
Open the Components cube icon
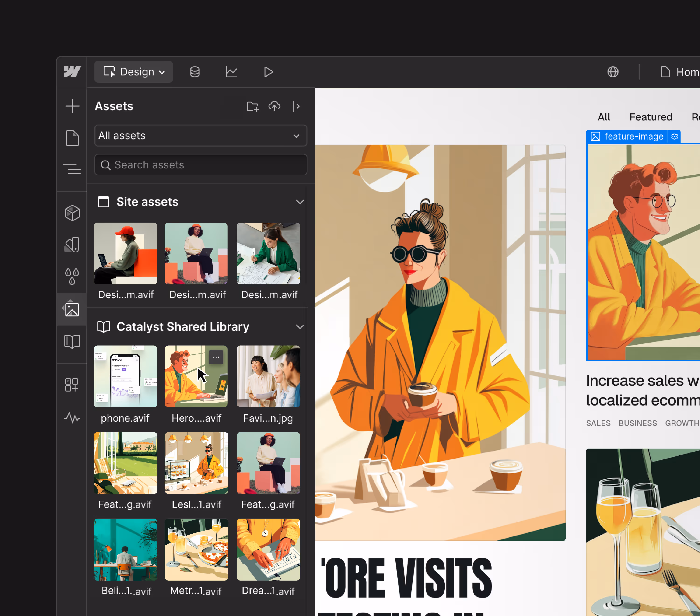pos(72,213)
